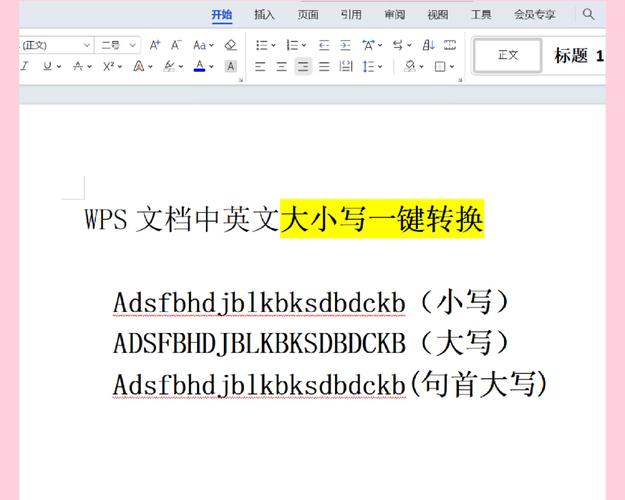Open the 插入 tab

tap(265, 15)
